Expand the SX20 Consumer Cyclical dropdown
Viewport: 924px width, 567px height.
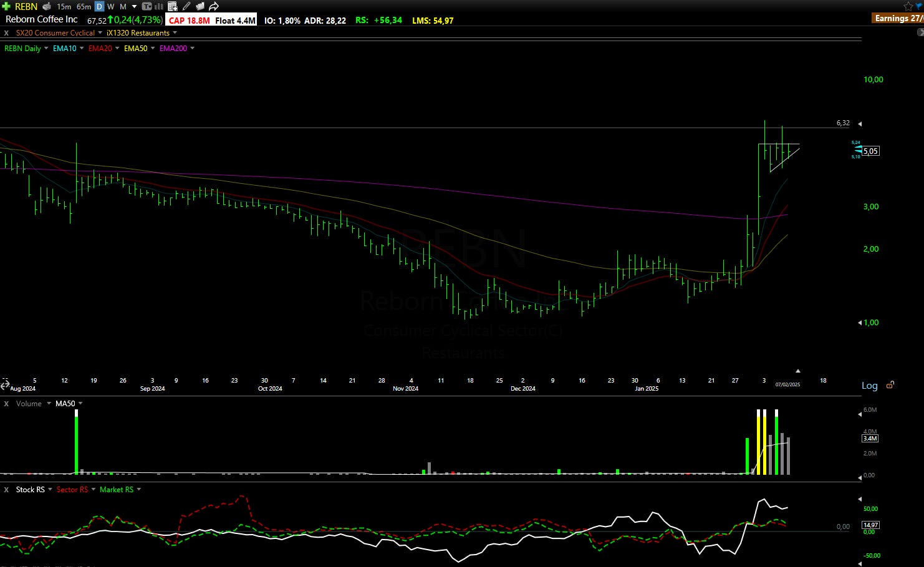coord(100,33)
